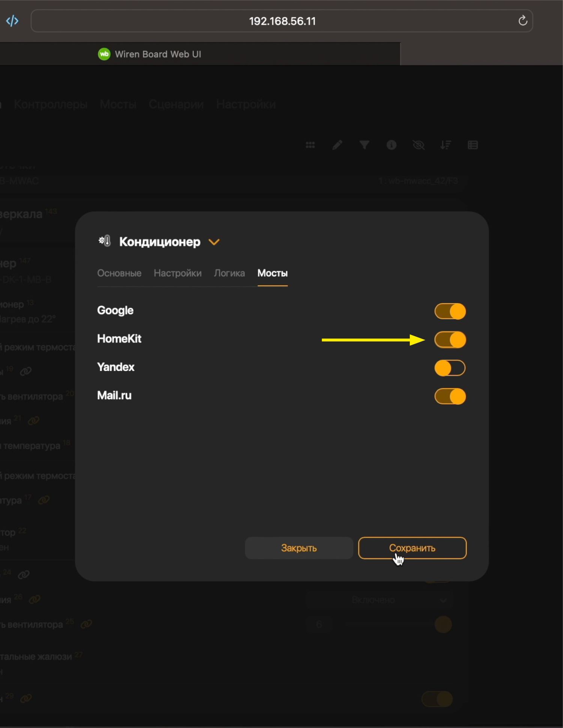Click the sort order icon
The height and width of the screenshot is (728, 563).
[446, 145]
